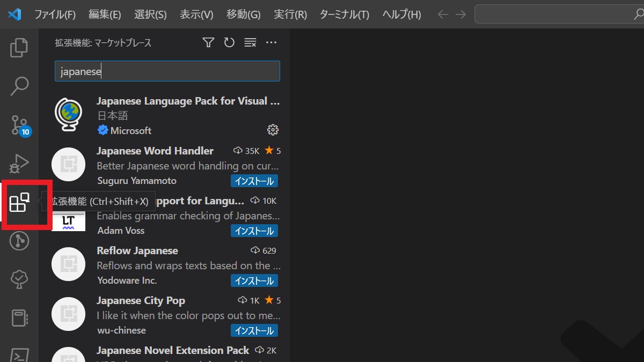Screen dimensions: 644x362
Task: Open the Search view in activity bar
Action: tap(19, 86)
